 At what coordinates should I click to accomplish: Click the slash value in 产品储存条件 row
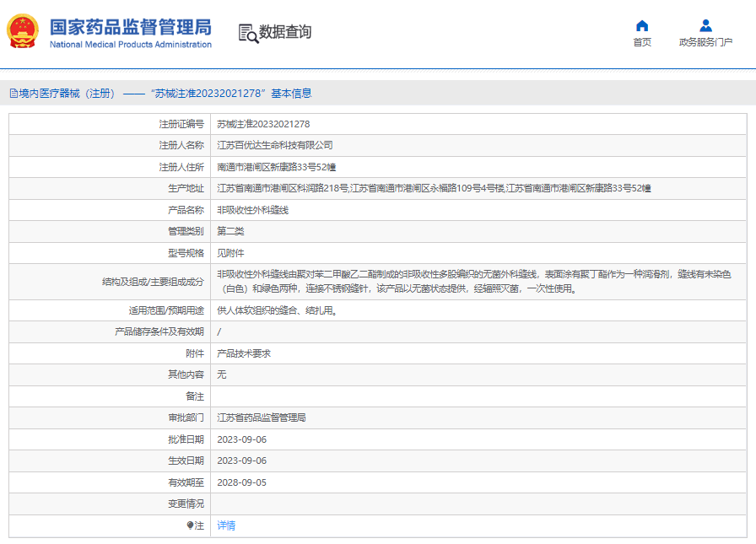pos(219,332)
